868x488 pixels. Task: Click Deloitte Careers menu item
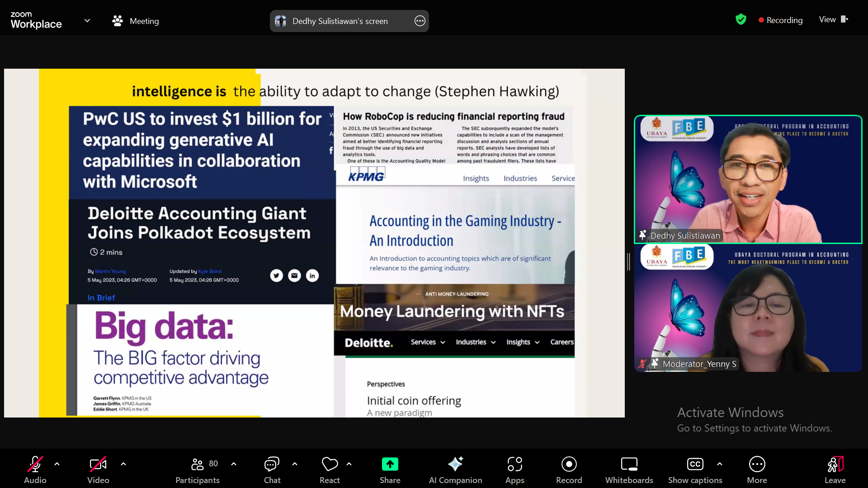[x=562, y=342]
